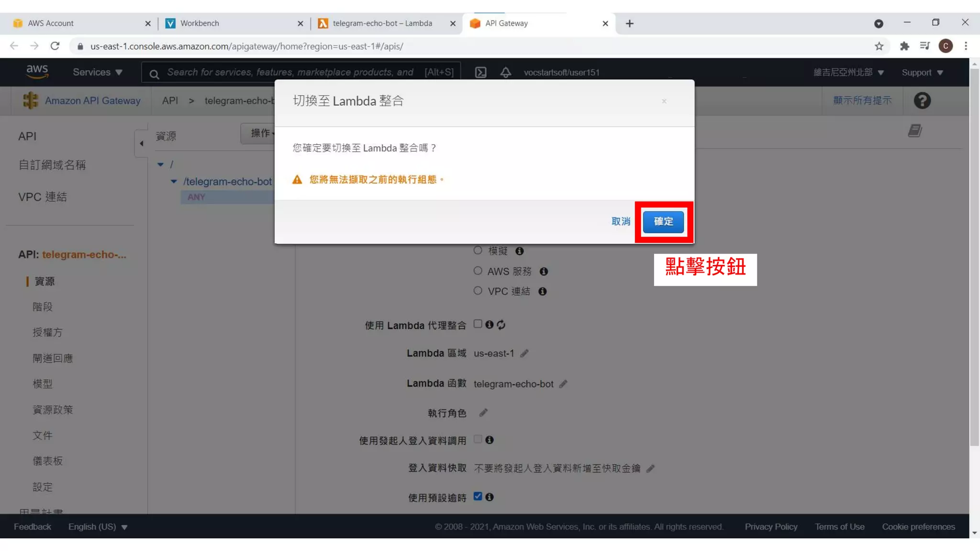Open 文件 section in sidebar
The height and width of the screenshot is (551, 980).
[43, 435]
